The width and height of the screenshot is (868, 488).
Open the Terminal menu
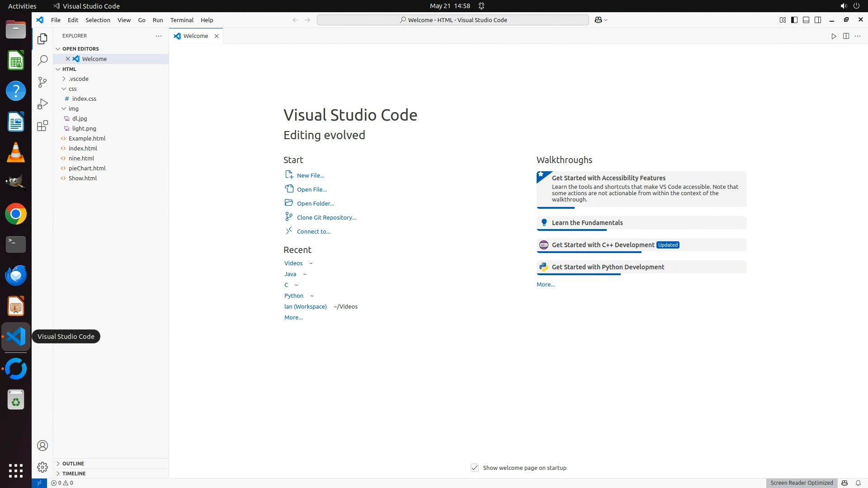pyautogui.click(x=182, y=20)
